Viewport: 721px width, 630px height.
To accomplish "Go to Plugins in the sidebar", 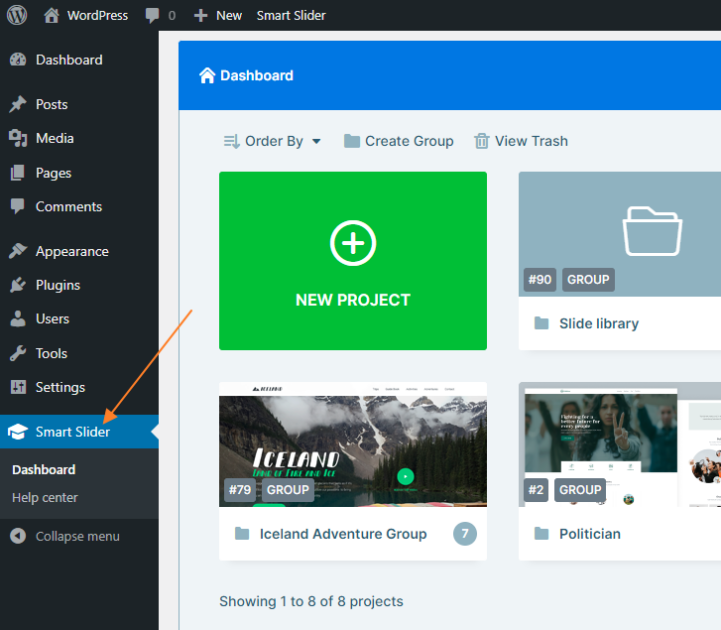I will point(79,285).
